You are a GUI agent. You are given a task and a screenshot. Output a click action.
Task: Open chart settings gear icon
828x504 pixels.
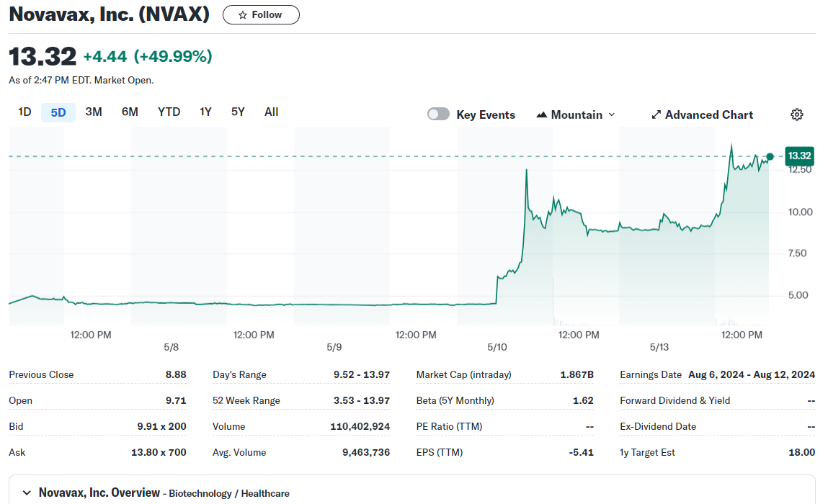click(x=797, y=114)
